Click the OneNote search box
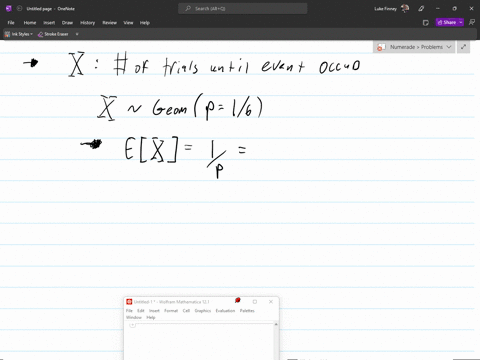 243,9
